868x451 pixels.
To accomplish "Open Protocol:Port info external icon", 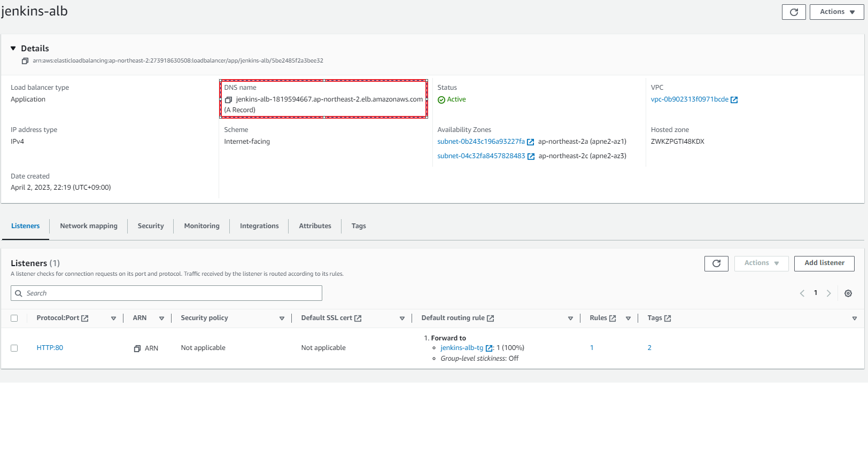I will (84, 318).
